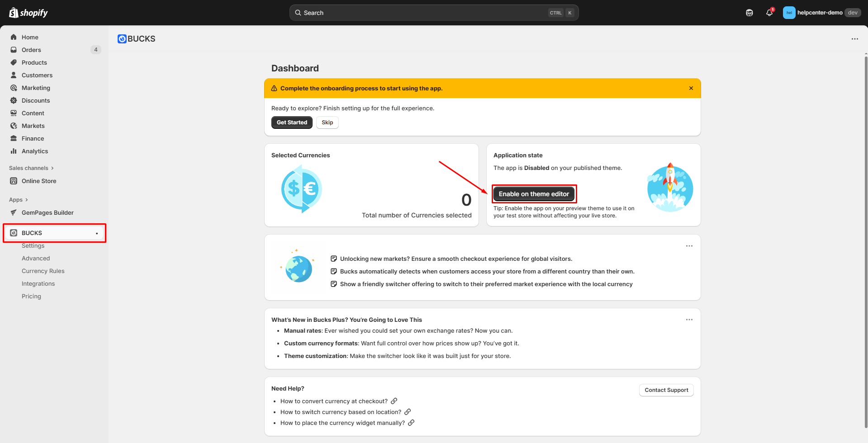Open the BUCKS Pricing page

point(31,296)
